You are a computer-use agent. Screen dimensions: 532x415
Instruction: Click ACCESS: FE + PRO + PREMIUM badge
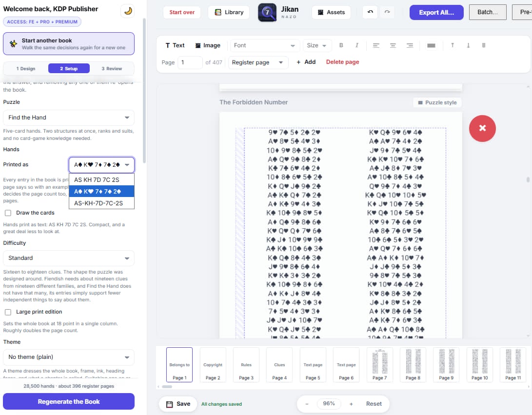click(x=42, y=22)
